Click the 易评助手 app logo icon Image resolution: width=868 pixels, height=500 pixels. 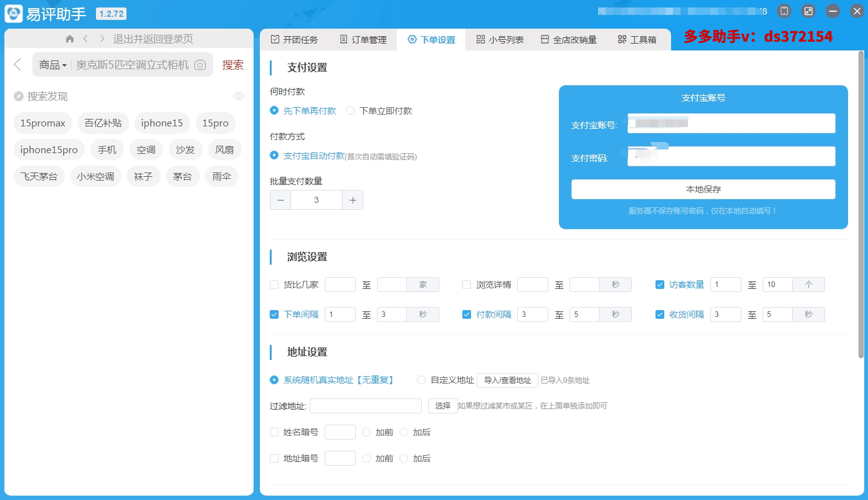[x=14, y=14]
